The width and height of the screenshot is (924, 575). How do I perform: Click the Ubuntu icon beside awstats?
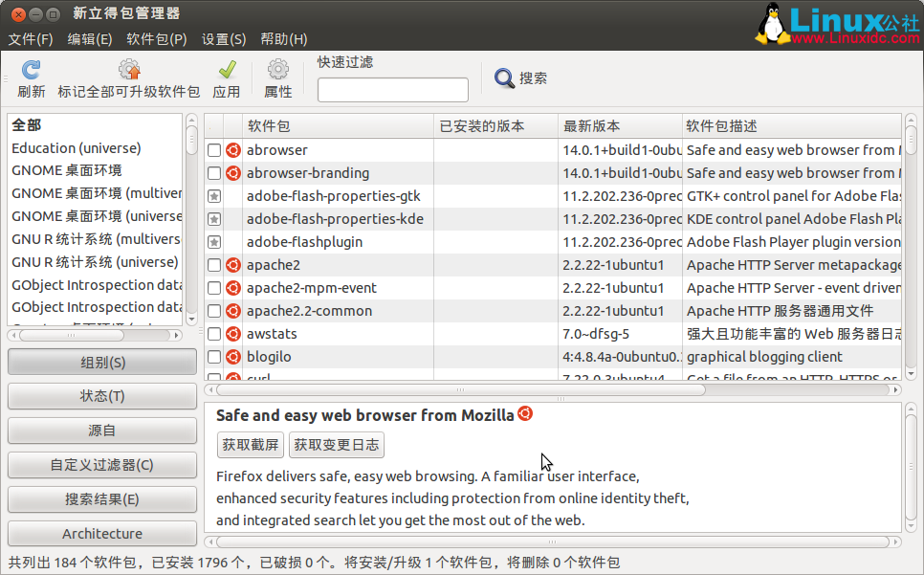pyautogui.click(x=233, y=334)
